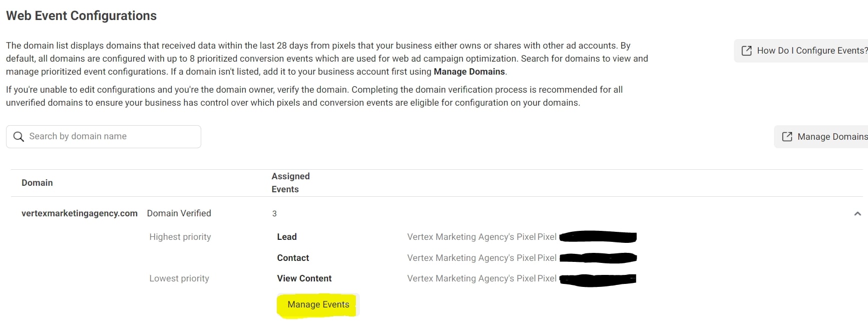Click the bold Manage Domains text in description
Viewport: 868px width, 333px height.
click(x=469, y=72)
